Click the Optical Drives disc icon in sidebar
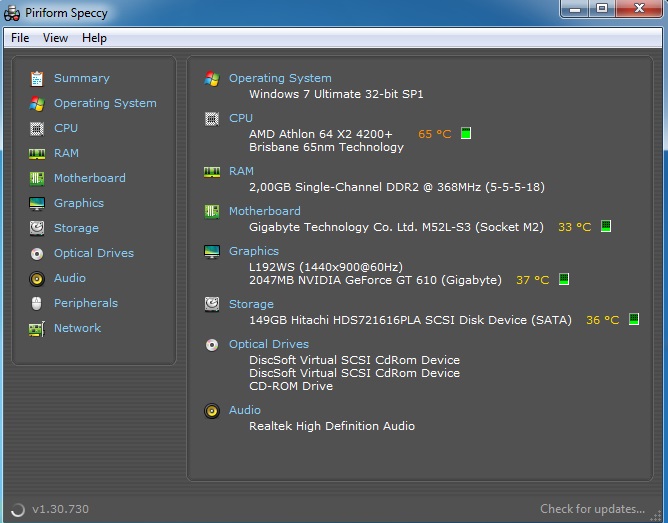This screenshot has height=523, width=668. (37, 253)
